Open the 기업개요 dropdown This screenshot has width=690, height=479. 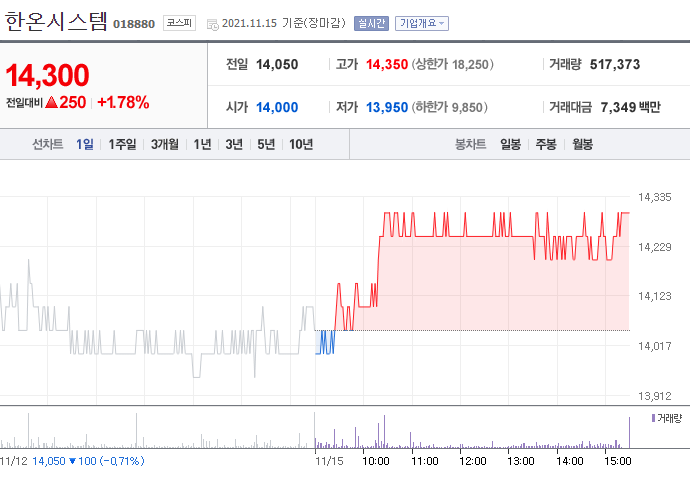[x=422, y=23]
